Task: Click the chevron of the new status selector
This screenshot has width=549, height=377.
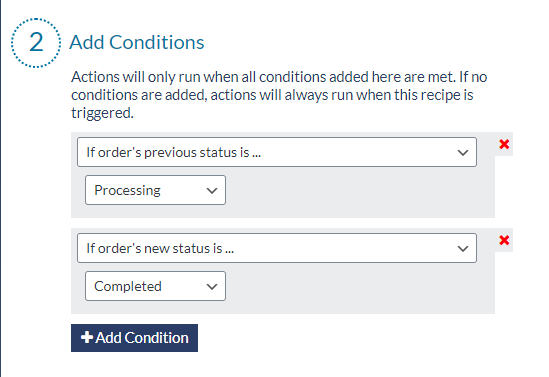Action: 463,249
